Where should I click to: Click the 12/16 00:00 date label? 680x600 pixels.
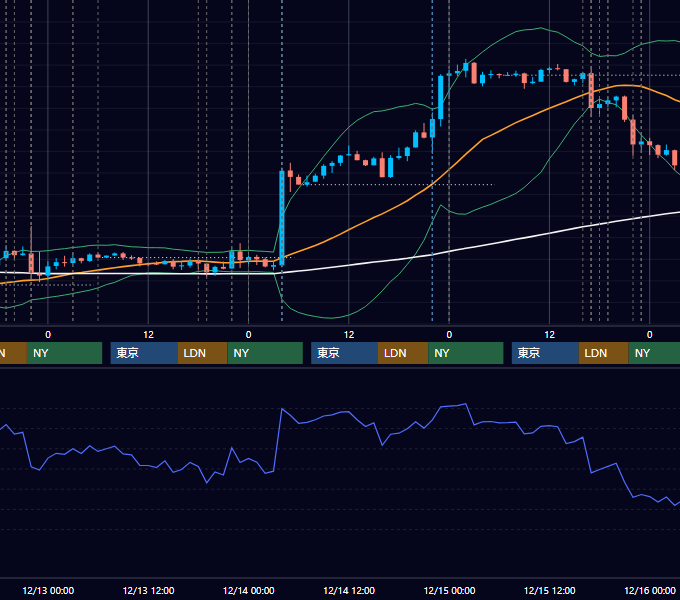pos(650,590)
